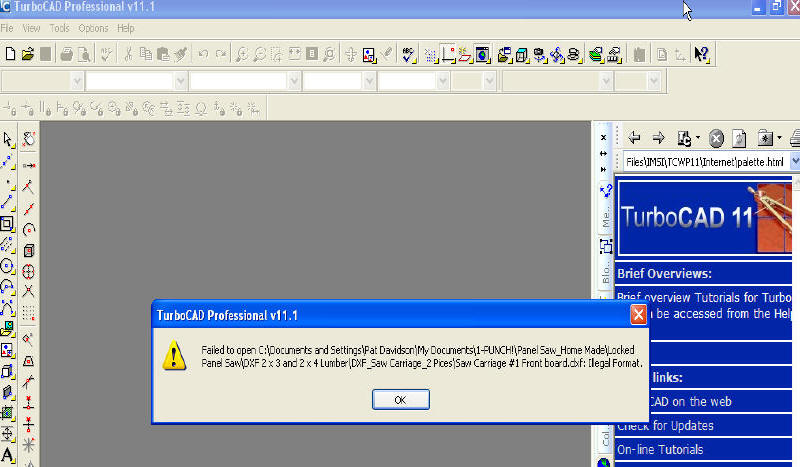
Task: Select the double rectangle tool
Action: tap(7, 224)
